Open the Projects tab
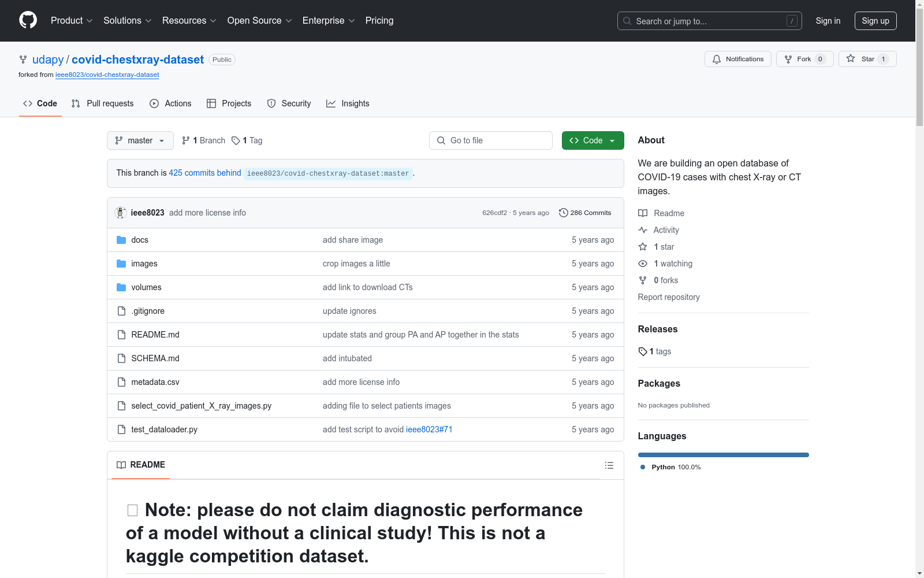Screen dimensions: 924x578 (229, 103)
